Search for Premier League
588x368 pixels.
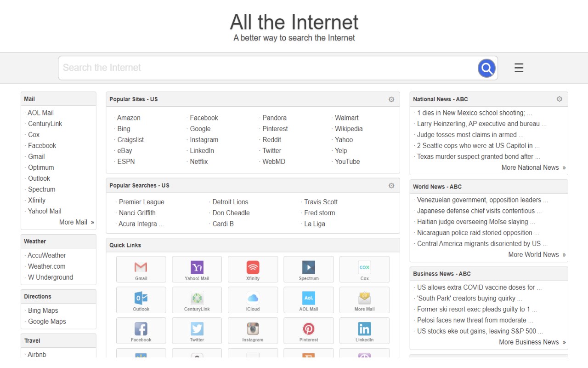(141, 202)
